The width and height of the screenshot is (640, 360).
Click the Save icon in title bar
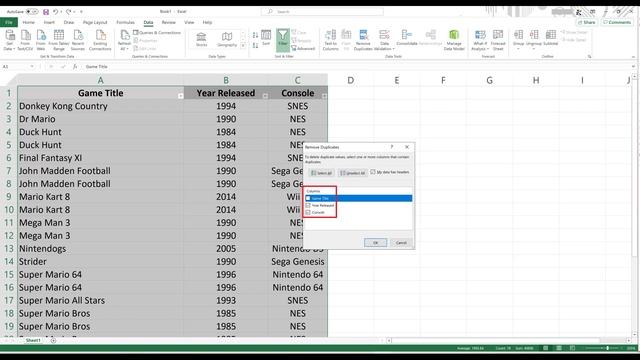click(46, 12)
